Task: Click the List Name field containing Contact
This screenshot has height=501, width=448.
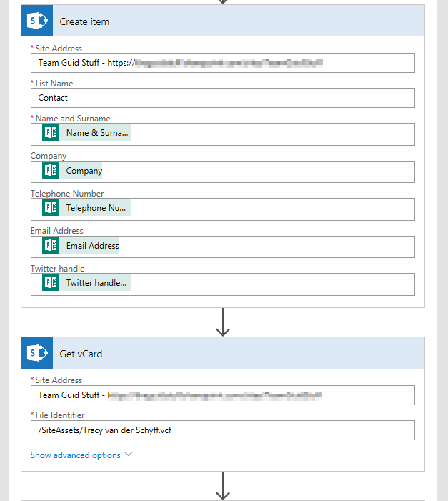Action: [222, 98]
